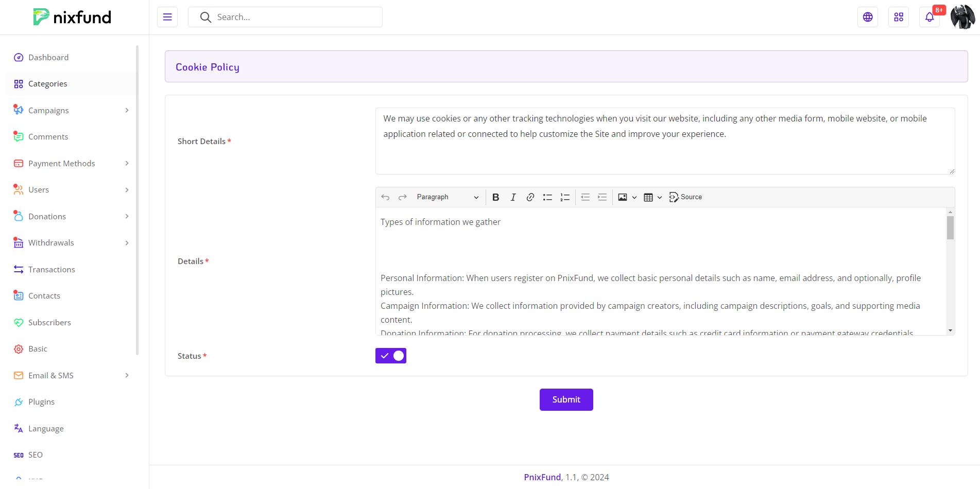Click the undo arrow in editor
The width and height of the screenshot is (980, 489).
(385, 197)
